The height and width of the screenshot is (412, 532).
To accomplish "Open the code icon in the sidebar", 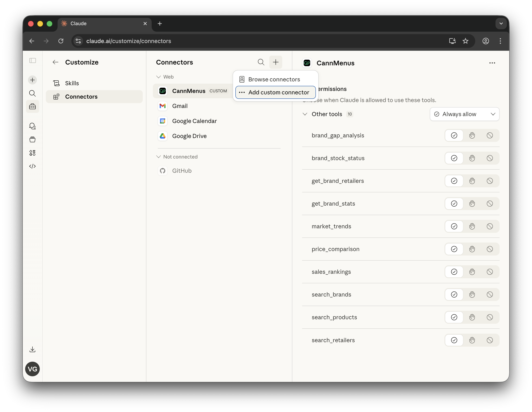I will [x=32, y=166].
